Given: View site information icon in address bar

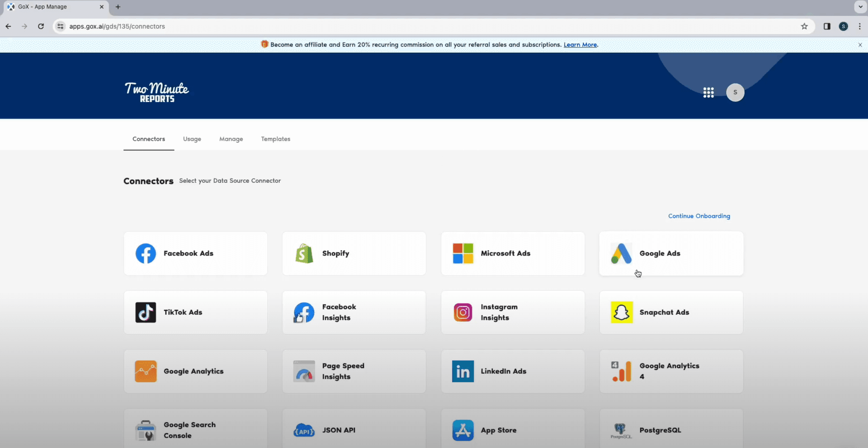Looking at the screenshot, I should (61, 26).
